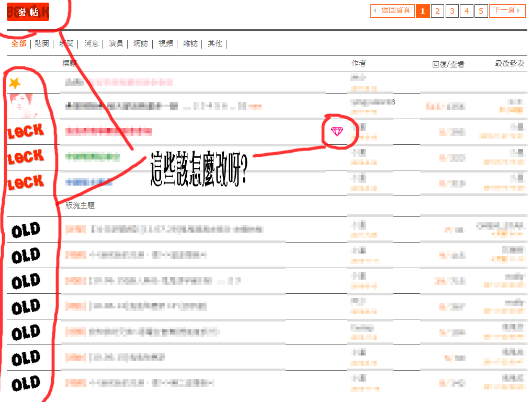Click the first OLD icon below 版塊主題

click(26, 230)
